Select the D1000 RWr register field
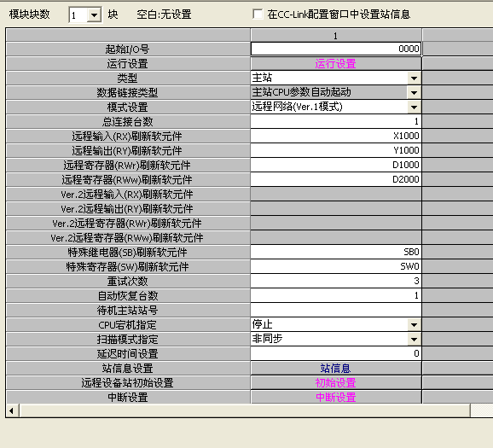This screenshot has height=448, width=493. pyautogui.click(x=336, y=165)
